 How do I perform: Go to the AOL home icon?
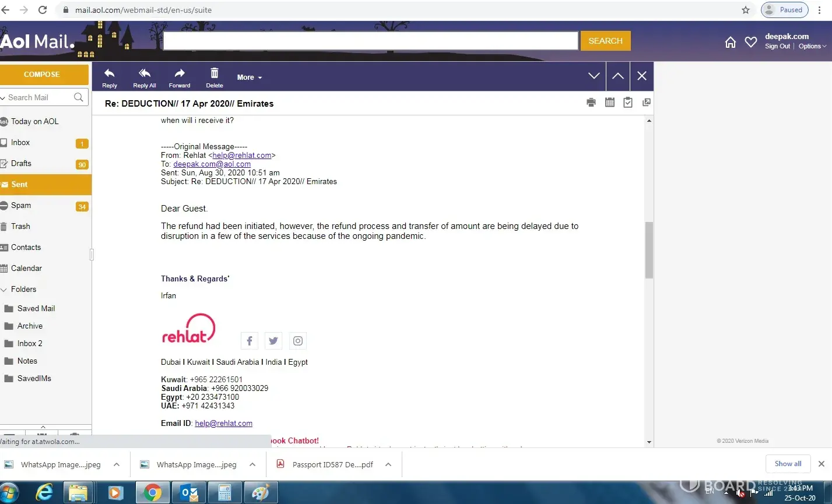click(730, 42)
